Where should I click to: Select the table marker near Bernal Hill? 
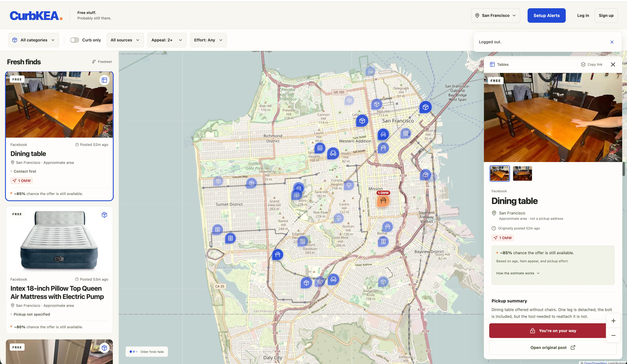pyautogui.click(x=387, y=227)
